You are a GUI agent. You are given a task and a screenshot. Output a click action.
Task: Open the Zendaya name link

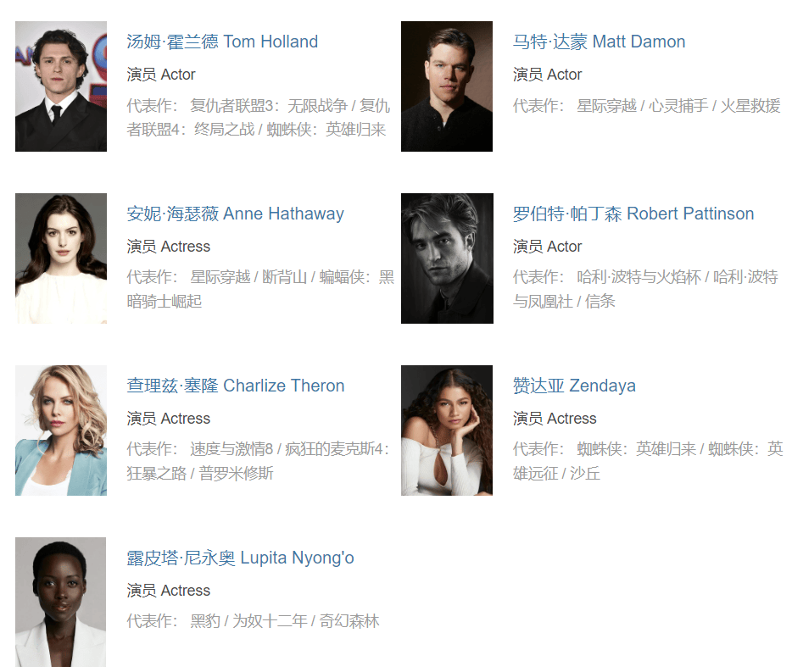[x=574, y=386]
